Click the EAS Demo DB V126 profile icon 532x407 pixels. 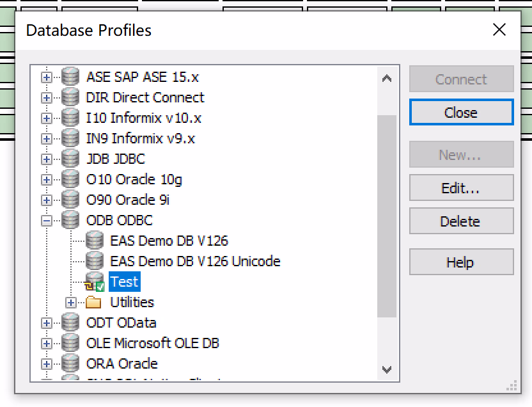point(95,241)
